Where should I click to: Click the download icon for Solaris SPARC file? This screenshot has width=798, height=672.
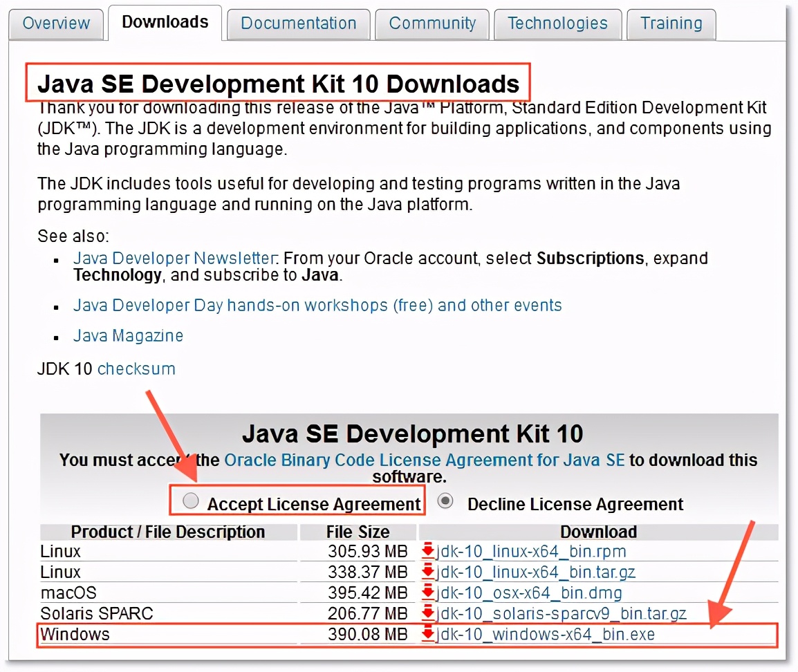click(x=428, y=613)
